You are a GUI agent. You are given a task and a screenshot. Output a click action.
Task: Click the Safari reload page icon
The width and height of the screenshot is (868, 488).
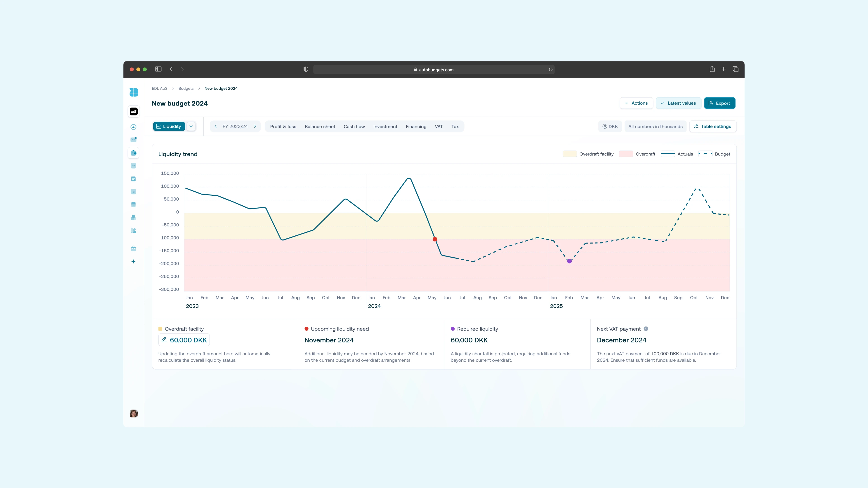(551, 69)
